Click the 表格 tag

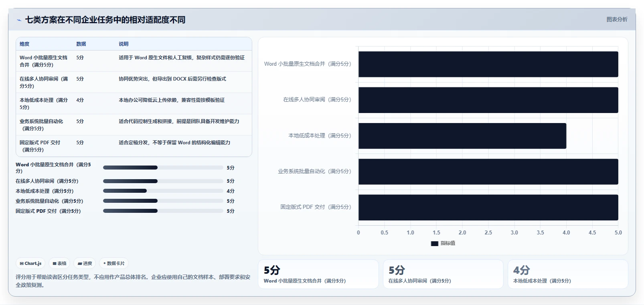[59, 263]
